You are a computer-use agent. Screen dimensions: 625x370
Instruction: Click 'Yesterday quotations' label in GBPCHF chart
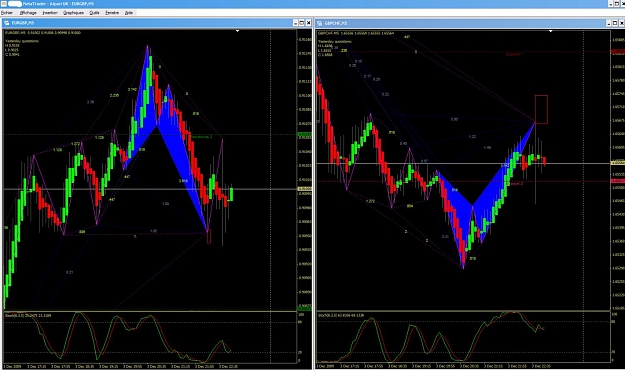point(335,41)
